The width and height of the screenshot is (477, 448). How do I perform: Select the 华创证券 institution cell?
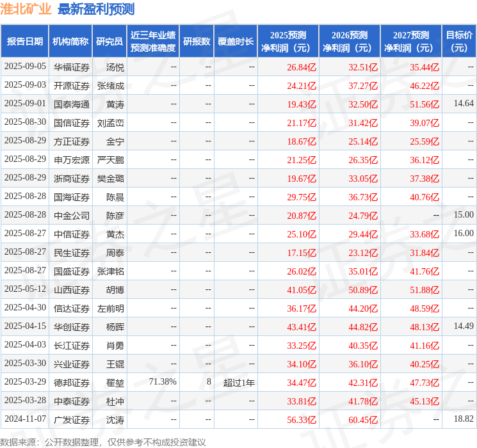click(x=72, y=327)
